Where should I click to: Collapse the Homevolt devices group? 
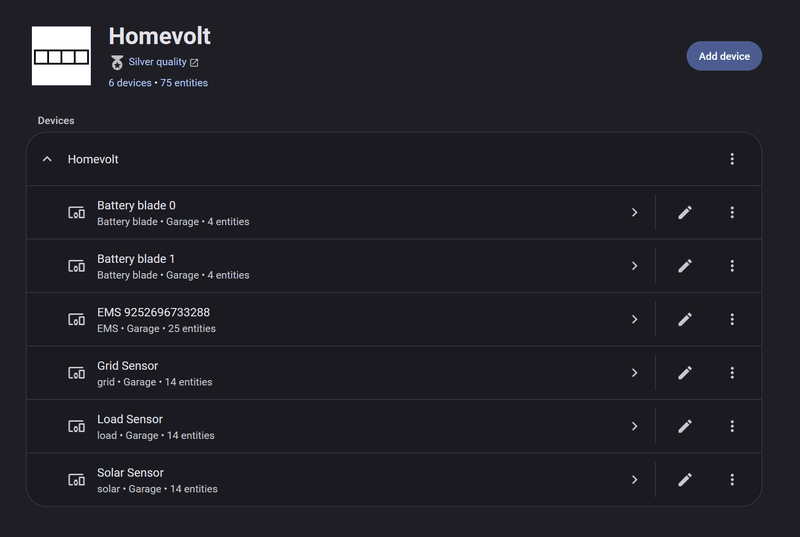click(47, 159)
